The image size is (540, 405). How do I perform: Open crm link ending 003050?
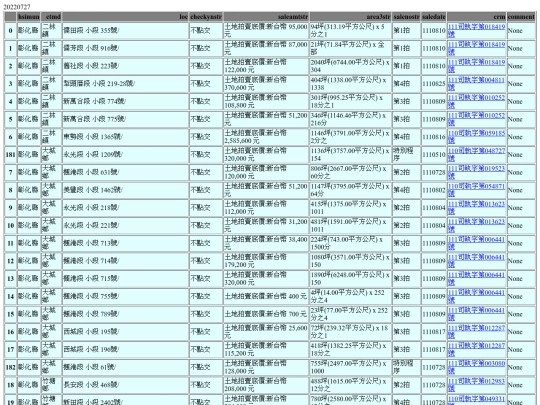click(x=476, y=367)
